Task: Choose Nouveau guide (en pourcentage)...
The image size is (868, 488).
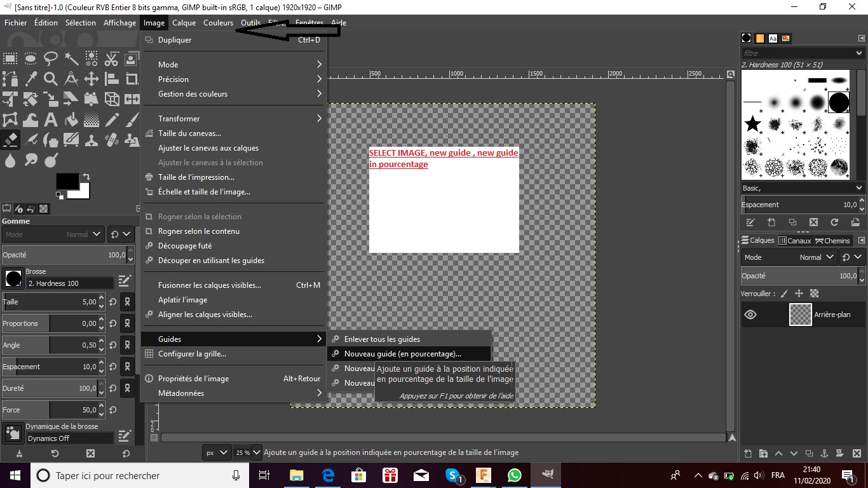Action: coord(409,354)
